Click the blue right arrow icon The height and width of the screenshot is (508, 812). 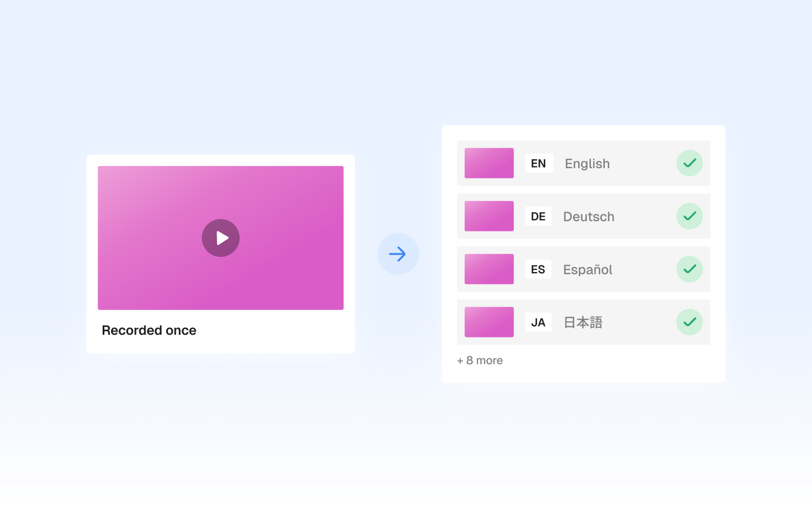[398, 254]
